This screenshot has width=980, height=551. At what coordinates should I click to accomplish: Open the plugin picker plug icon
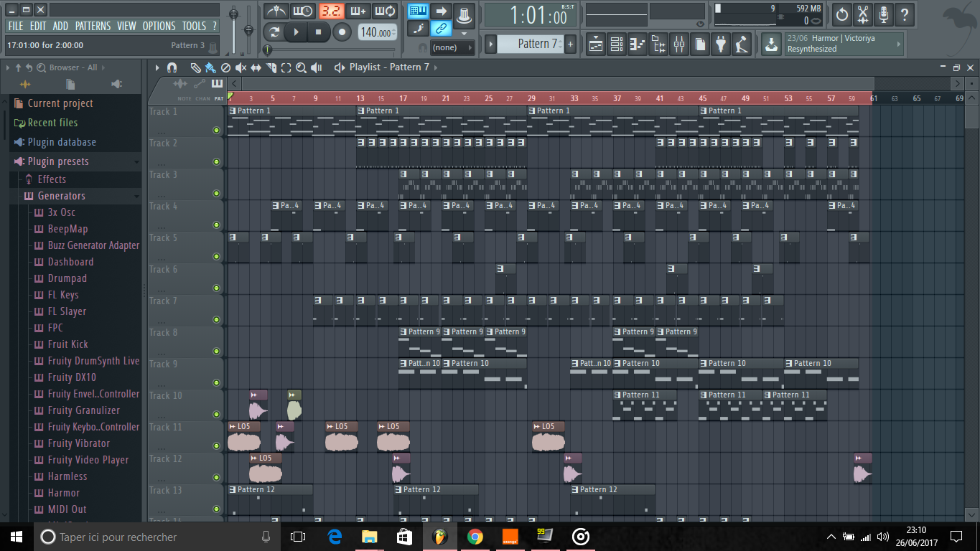pyautogui.click(x=721, y=44)
